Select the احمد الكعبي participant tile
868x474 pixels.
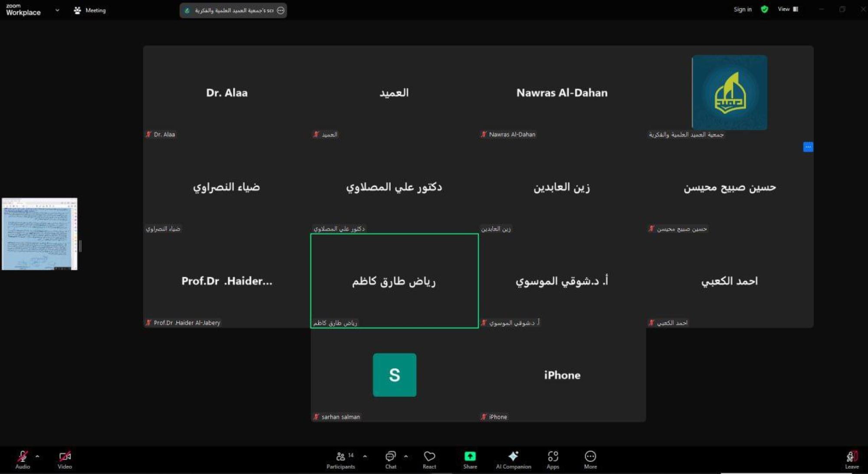(x=730, y=281)
